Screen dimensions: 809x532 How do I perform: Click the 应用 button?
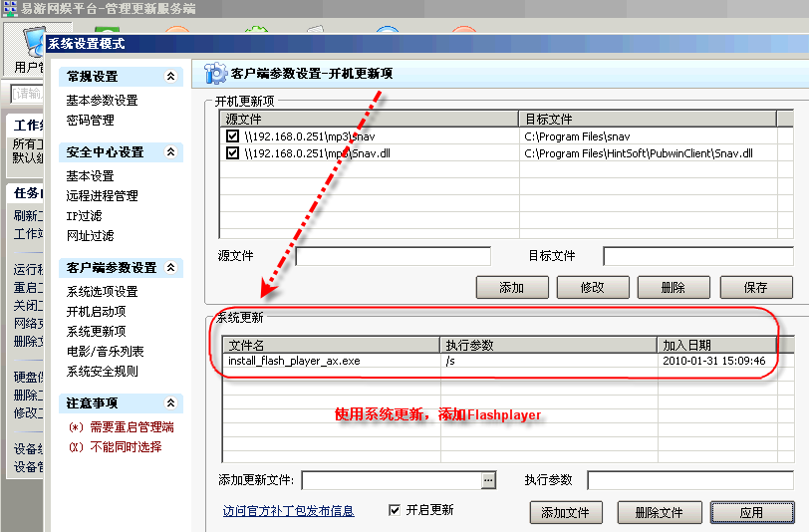coord(752,512)
